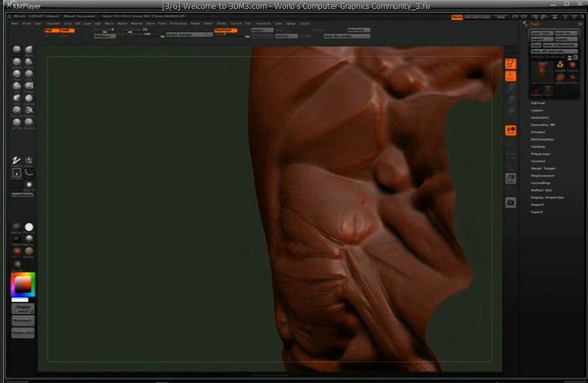Select the Sphere3D tool thumbnail

click(573, 65)
